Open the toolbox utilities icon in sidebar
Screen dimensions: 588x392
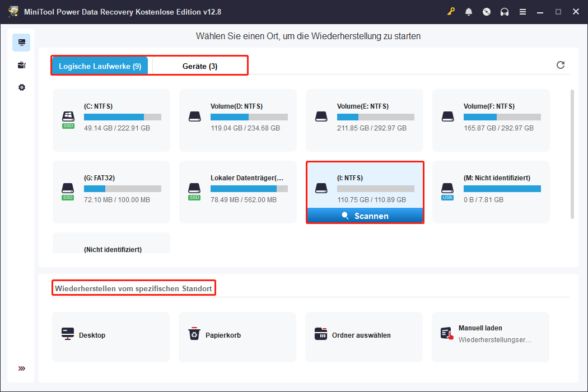pos(21,65)
